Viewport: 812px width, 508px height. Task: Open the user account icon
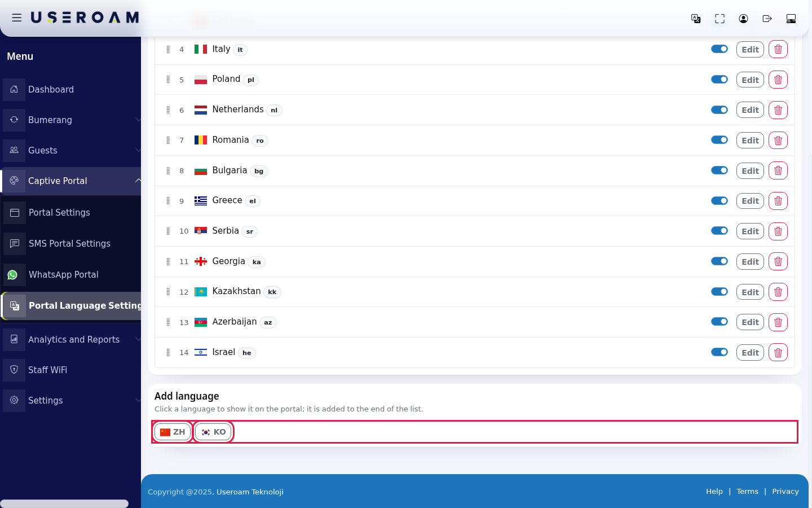[743, 19]
